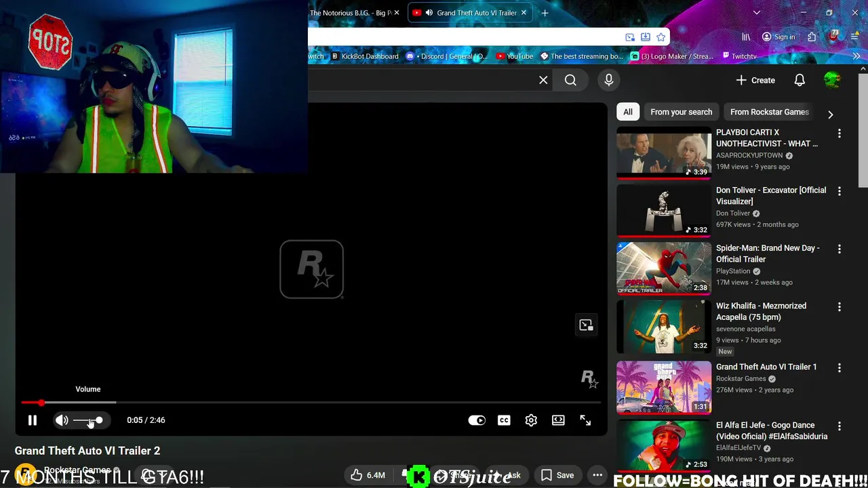Screen dimensions: 868x488
Task: Show more bookmarks with double chevron
Action: coord(856,56)
